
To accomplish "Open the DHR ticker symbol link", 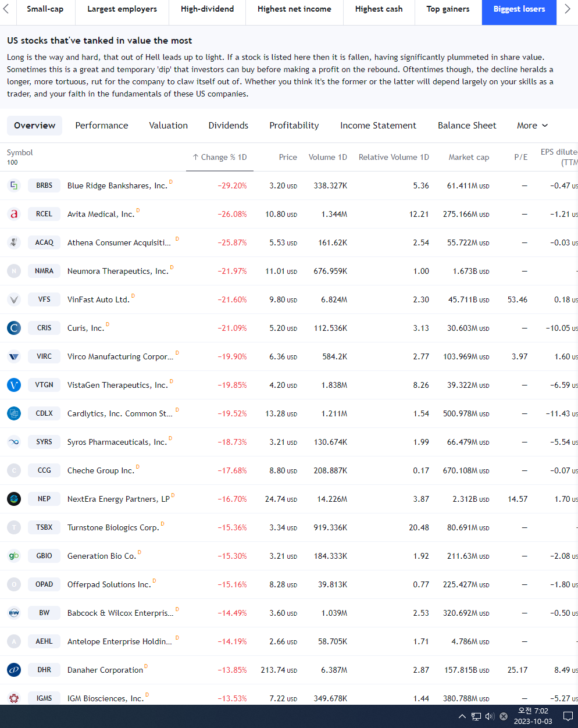I will (44, 670).
